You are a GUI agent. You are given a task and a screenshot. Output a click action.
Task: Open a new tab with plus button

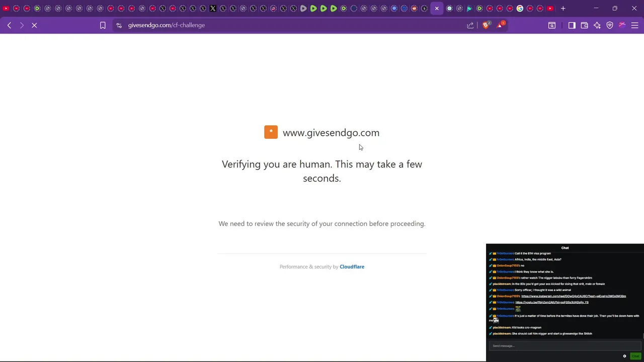(563, 9)
